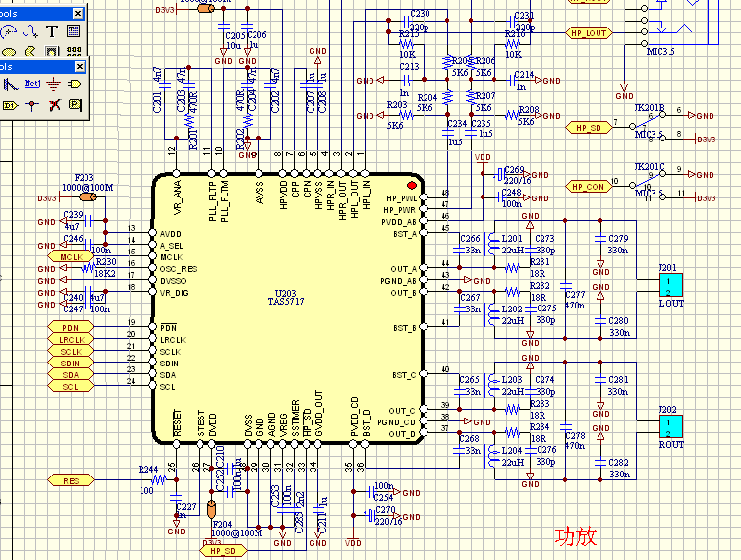The width and height of the screenshot is (741, 560).
Task: Choose the PCB Layout directive tool
Action: (75, 104)
